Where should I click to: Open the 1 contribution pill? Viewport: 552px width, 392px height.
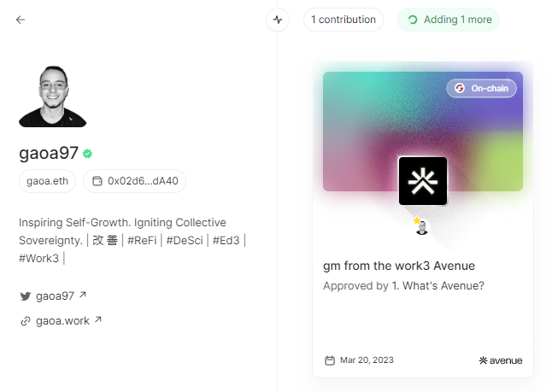pyautogui.click(x=344, y=20)
